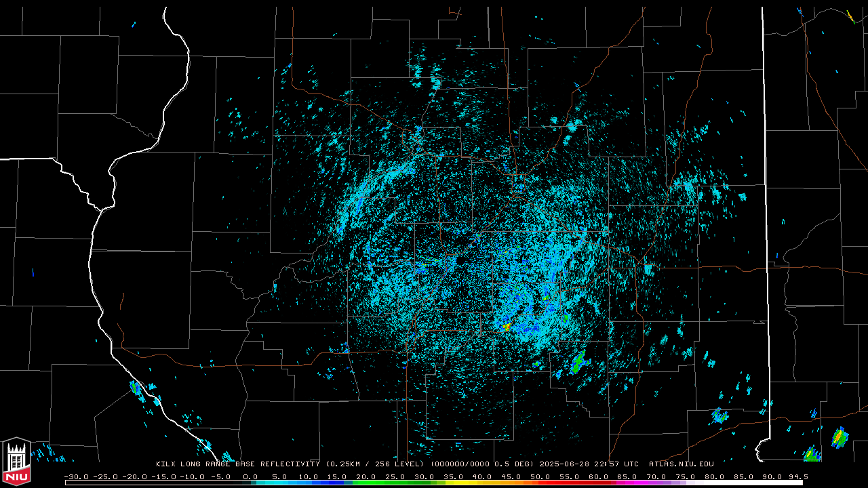Image resolution: width=868 pixels, height=488 pixels.
Task: Click the 65.0 value on the reflectivity scale
Action: pos(627,476)
